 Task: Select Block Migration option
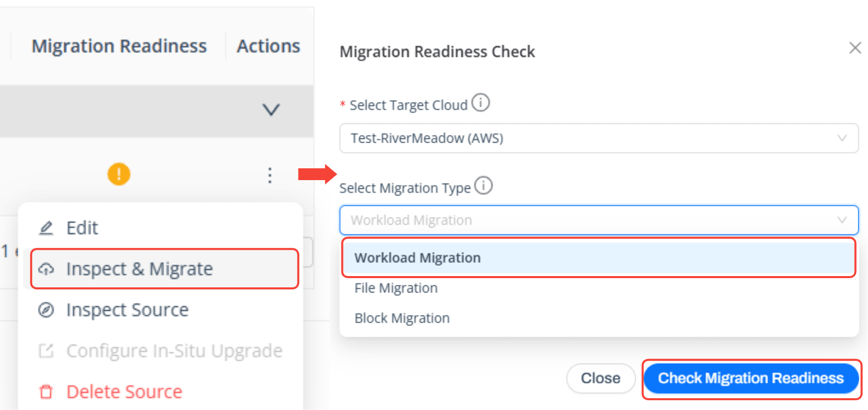(x=599, y=318)
